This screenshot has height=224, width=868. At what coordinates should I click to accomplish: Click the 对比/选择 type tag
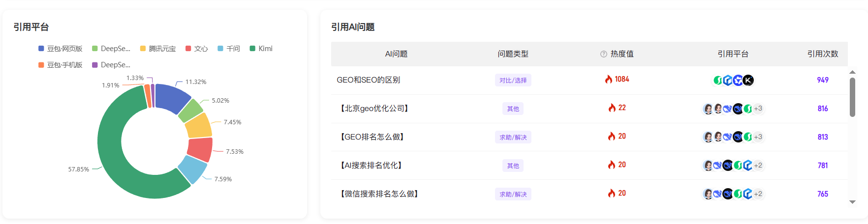513,81
